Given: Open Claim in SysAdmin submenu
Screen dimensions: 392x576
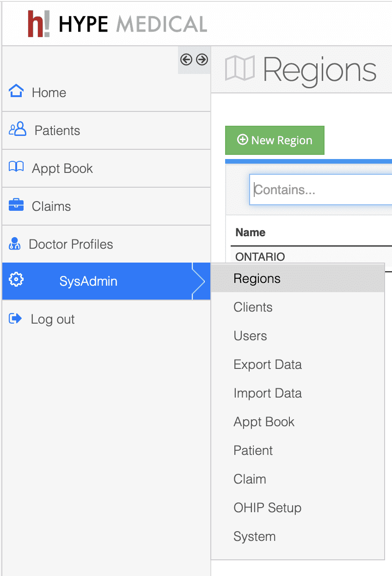Looking at the screenshot, I should (298, 479).
